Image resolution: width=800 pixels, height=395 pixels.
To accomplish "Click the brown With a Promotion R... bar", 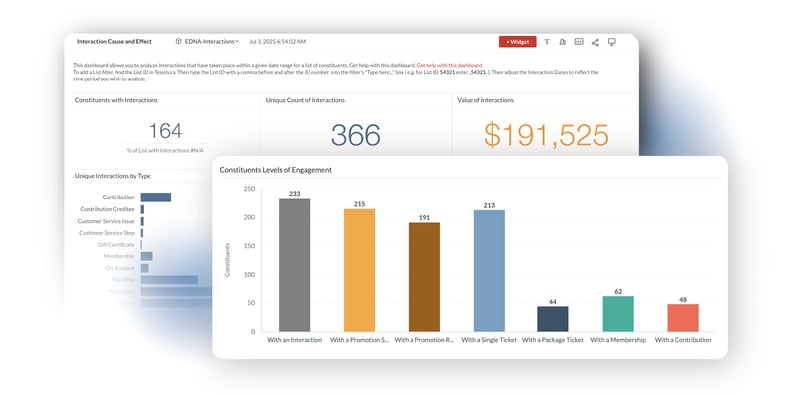I will click(424, 277).
